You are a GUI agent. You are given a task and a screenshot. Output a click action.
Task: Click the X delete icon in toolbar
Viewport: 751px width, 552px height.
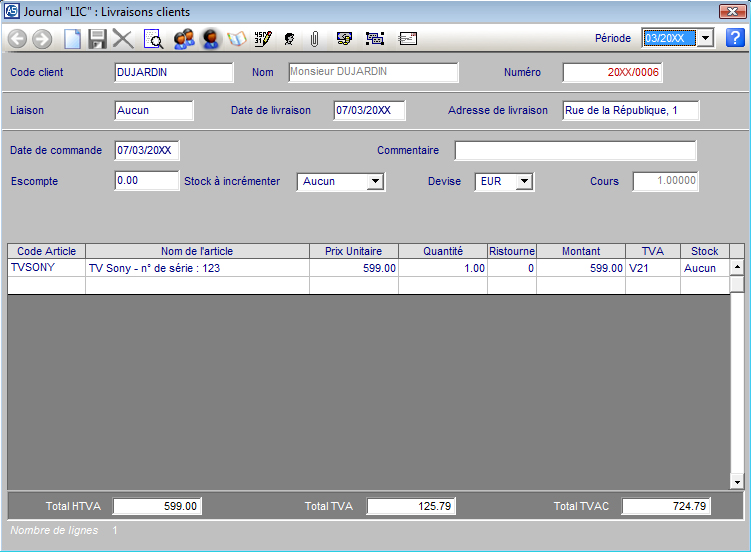[123, 39]
